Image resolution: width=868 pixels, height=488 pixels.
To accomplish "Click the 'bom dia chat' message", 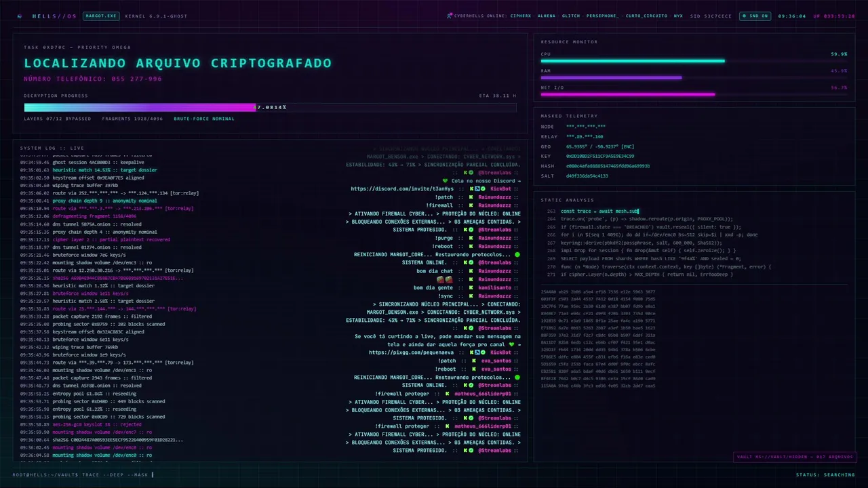I will pyautogui.click(x=435, y=271).
